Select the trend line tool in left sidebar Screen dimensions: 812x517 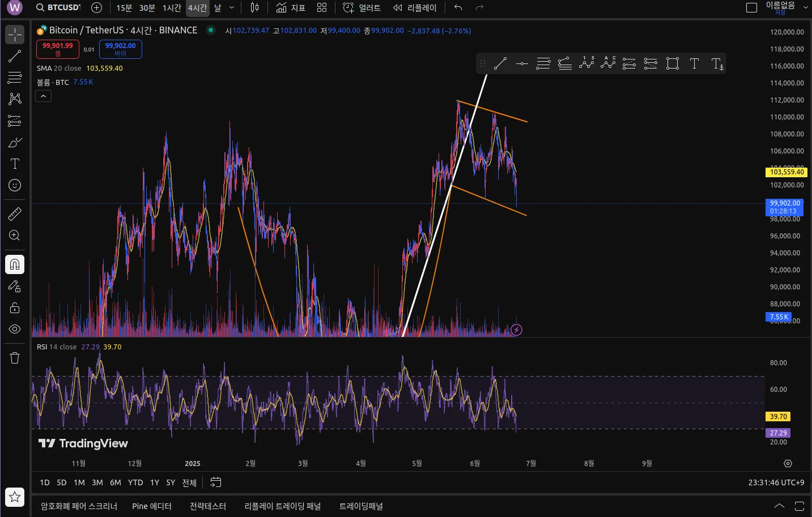tap(15, 56)
